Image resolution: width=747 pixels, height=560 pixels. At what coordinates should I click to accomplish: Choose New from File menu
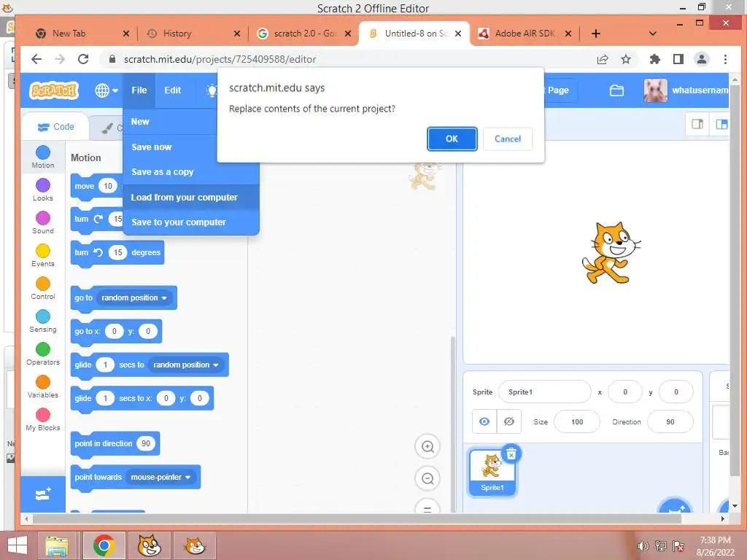(x=170, y=122)
